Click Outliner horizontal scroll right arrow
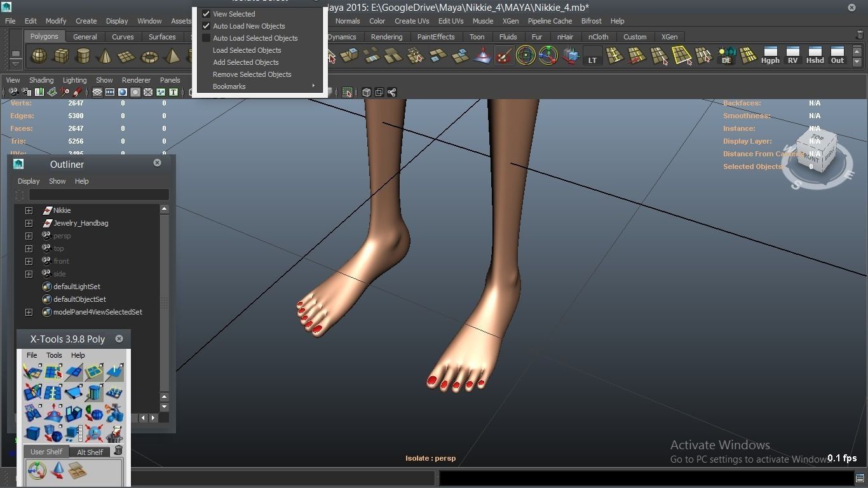 [x=153, y=417]
